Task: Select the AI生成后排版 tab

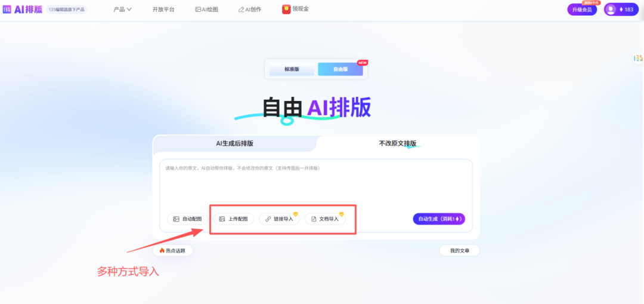Action: pos(234,143)
